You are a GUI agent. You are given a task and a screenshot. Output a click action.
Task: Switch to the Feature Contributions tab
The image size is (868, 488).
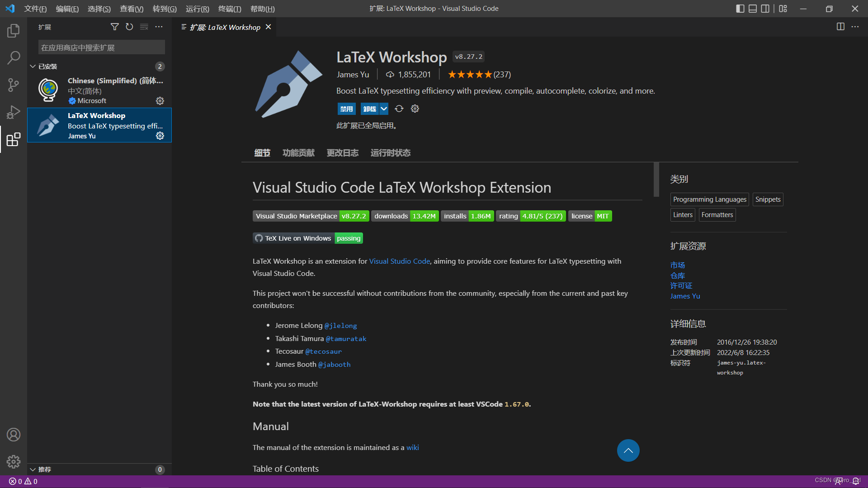click(298, 153)
